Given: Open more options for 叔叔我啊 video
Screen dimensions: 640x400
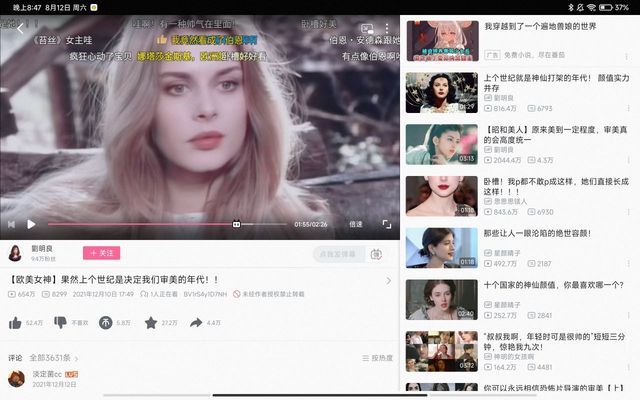Looking at the screenshot, I should 628,367.
